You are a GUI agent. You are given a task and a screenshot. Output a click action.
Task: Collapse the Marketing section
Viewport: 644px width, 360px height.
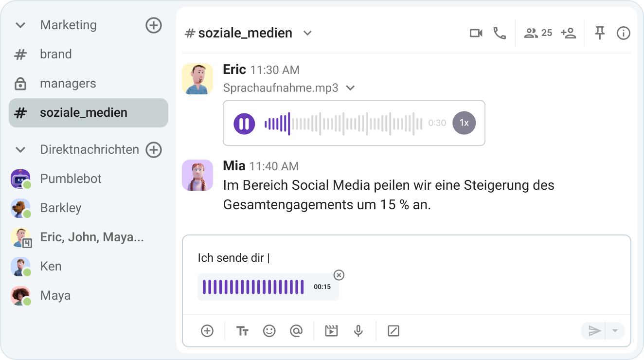20,25
